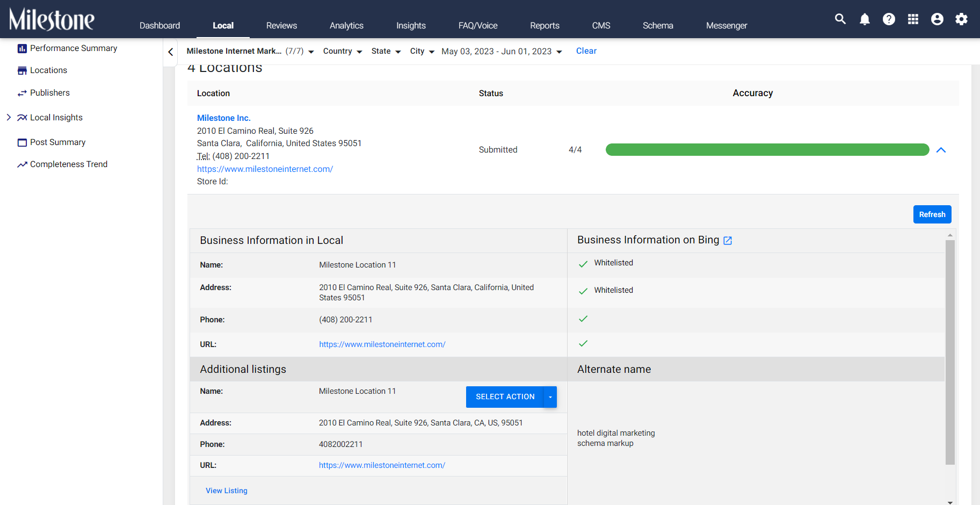Click the Phone row green checkmark

pos(583,319)
